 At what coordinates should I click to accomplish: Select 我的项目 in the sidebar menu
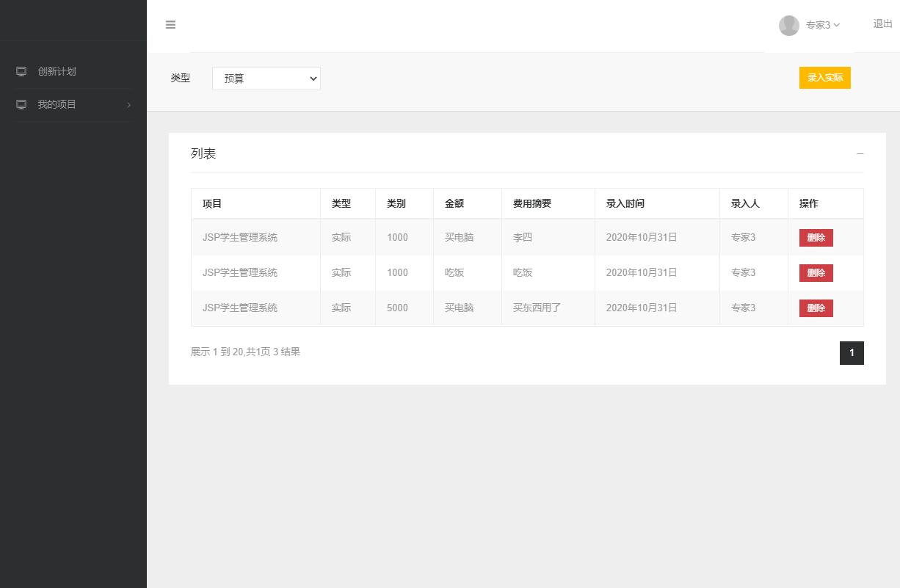(x=57, y=104)
